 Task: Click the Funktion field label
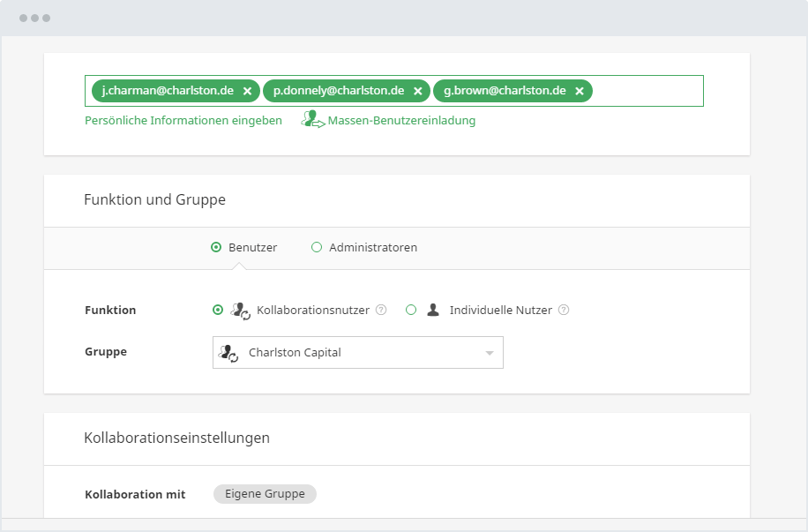point(110,310)
